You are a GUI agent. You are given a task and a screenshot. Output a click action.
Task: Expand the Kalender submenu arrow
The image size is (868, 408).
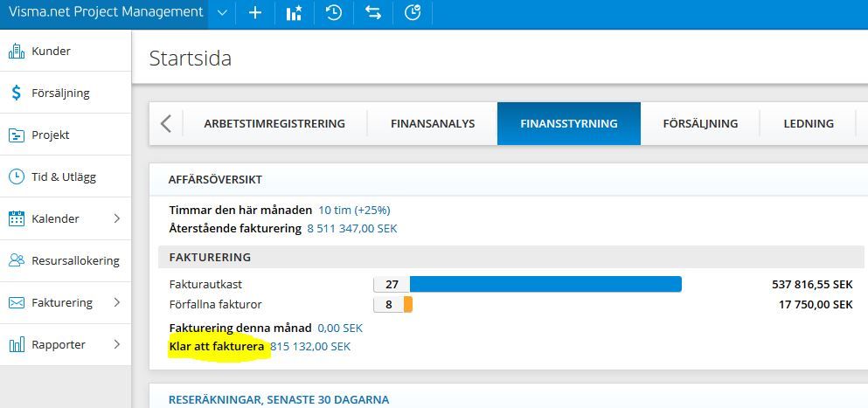pyautogui.click(x=117, y=219)
